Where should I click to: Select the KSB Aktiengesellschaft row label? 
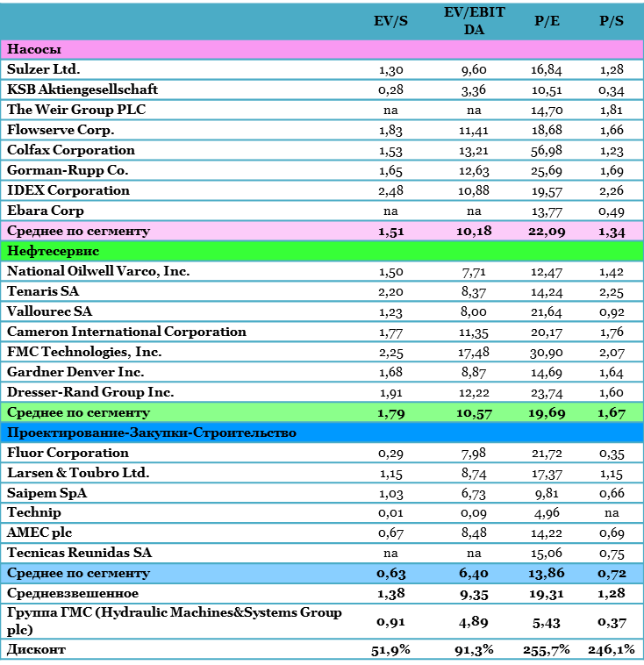tap(82, 89)
